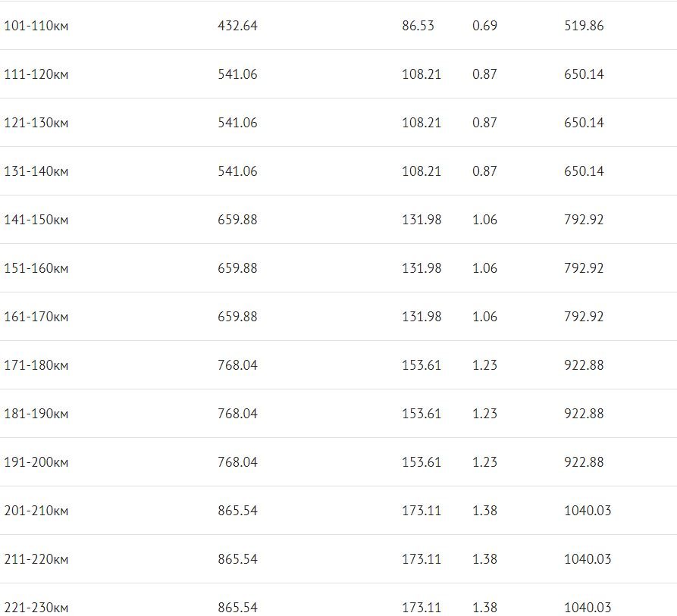Click 108.21 in the 131-140км row

pyautogui.click(x=422, y=171)
